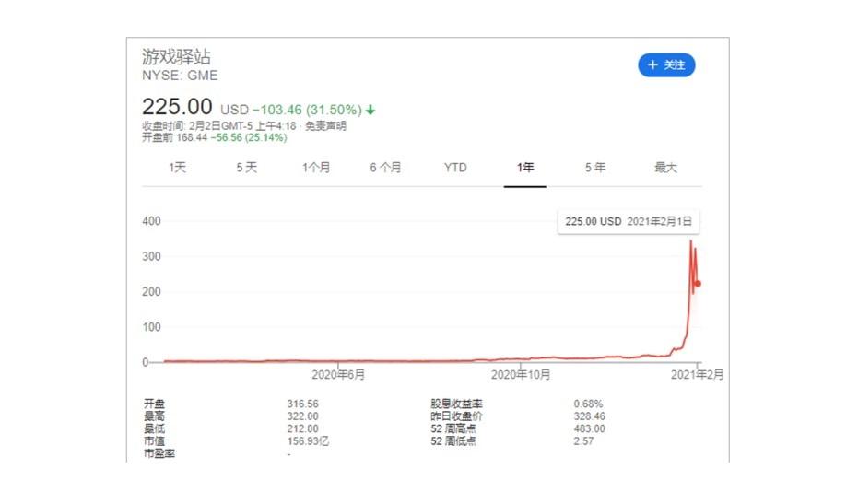
Task: Click the 昨日收盘价 value 328.46
Action: pyautogui.click(x=589, y=416)
